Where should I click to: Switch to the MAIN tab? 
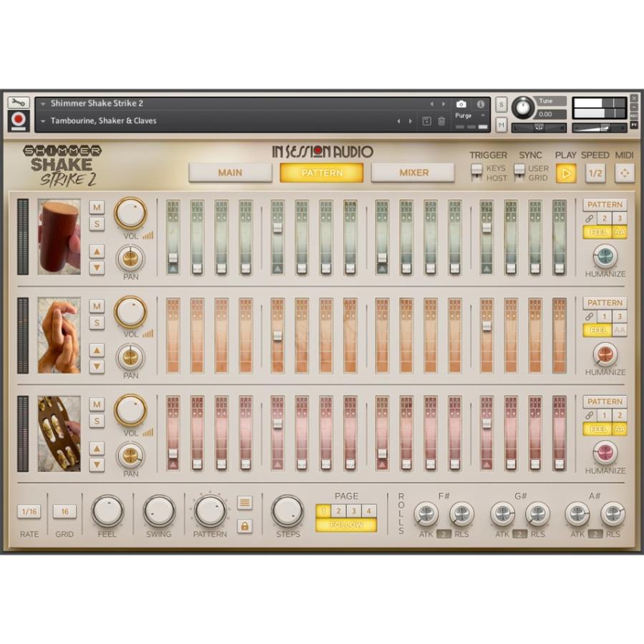click(230, 172)
